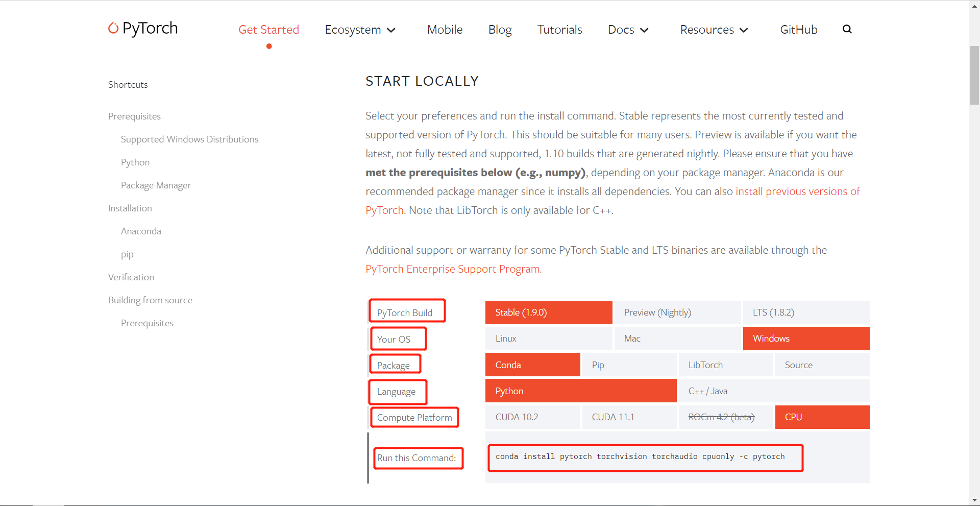
Task: Click the Compute Platform row label
Action: (414, 418)
